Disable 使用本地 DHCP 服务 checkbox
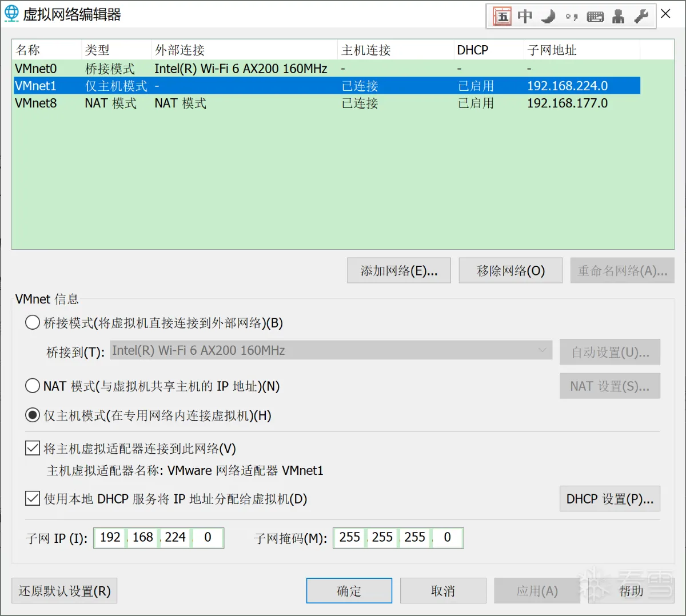 pos(33,499)
